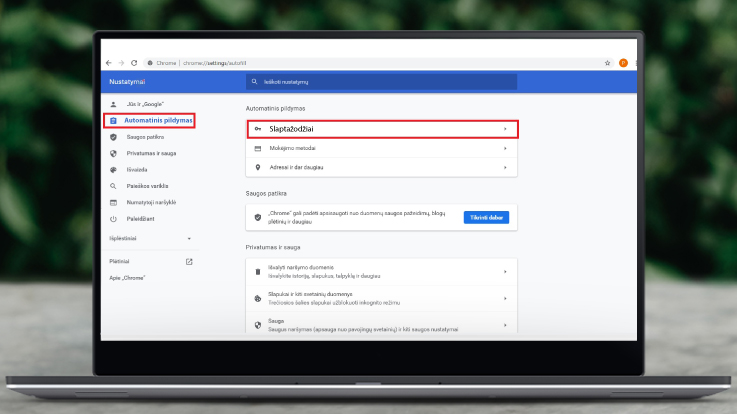Viewport: 737px width, 414px height.
Task: Click the external link icon beside Plėtiniai
Action: point(189,262)
